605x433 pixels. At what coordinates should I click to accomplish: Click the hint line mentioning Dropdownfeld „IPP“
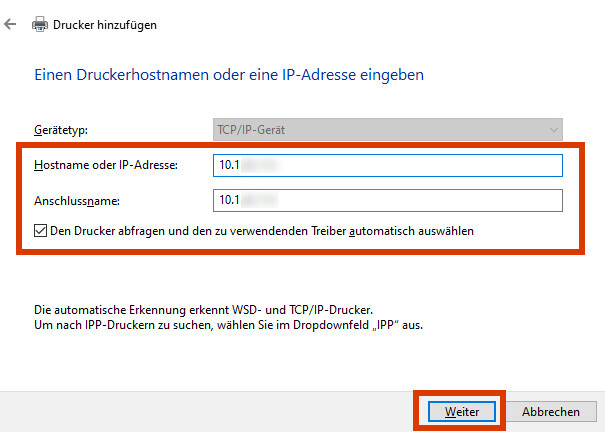pos(228,325)
